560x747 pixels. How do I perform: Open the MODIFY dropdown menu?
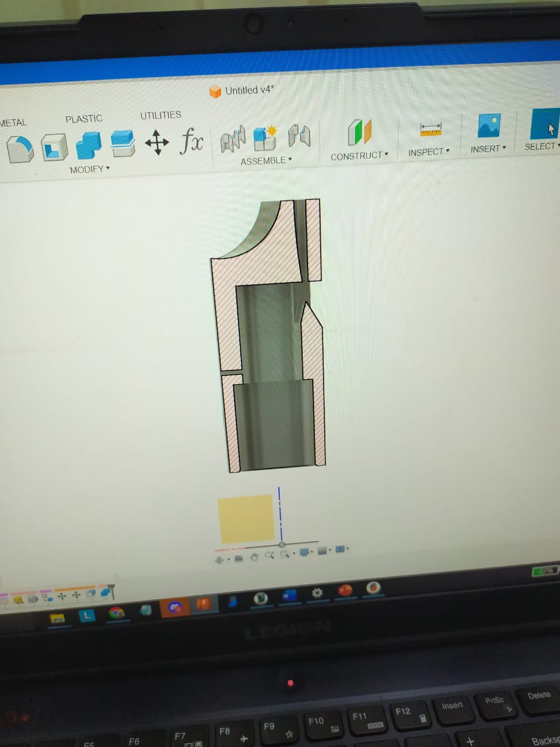(x=89, y=170)
